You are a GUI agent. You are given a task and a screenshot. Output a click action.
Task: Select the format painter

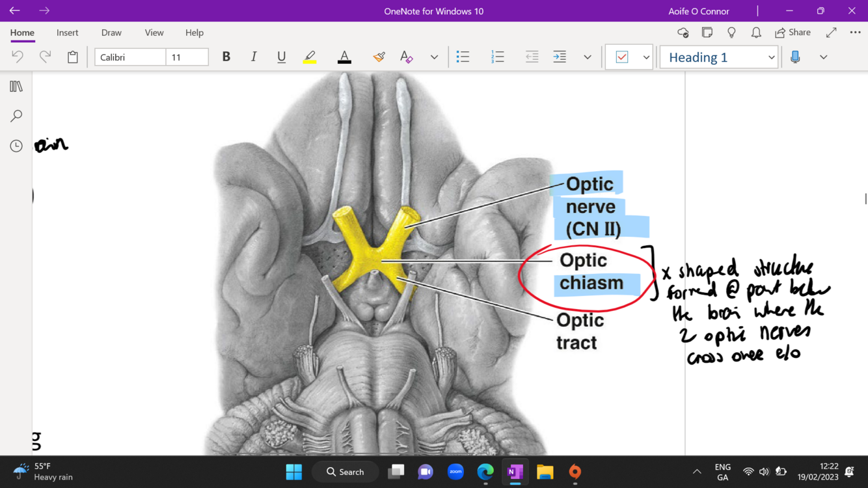(x=379, y=57)
